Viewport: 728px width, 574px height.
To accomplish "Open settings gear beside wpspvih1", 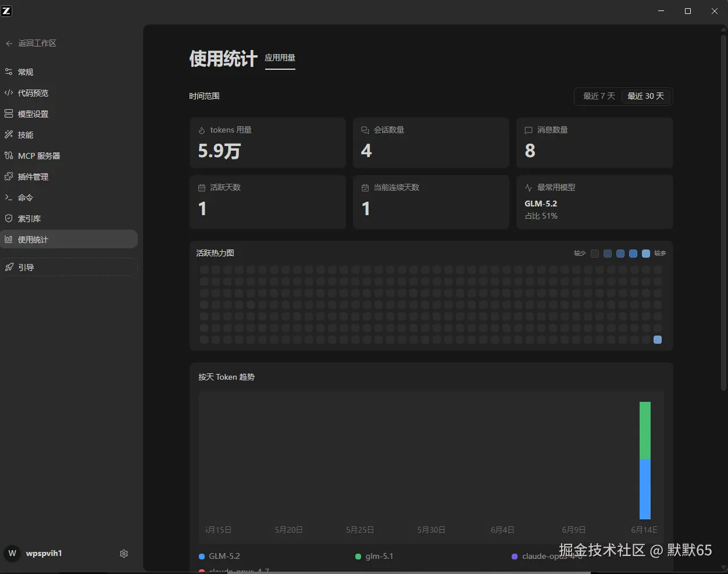I will [124, 554].
